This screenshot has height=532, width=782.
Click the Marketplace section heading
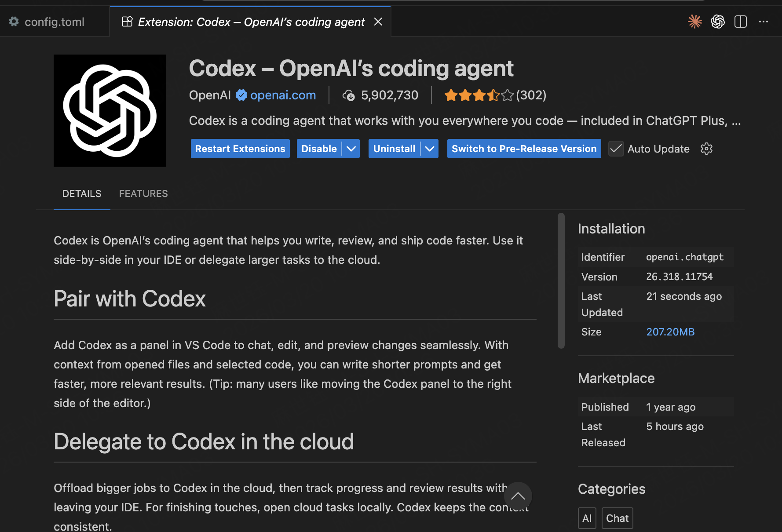(x=616, y=378)
